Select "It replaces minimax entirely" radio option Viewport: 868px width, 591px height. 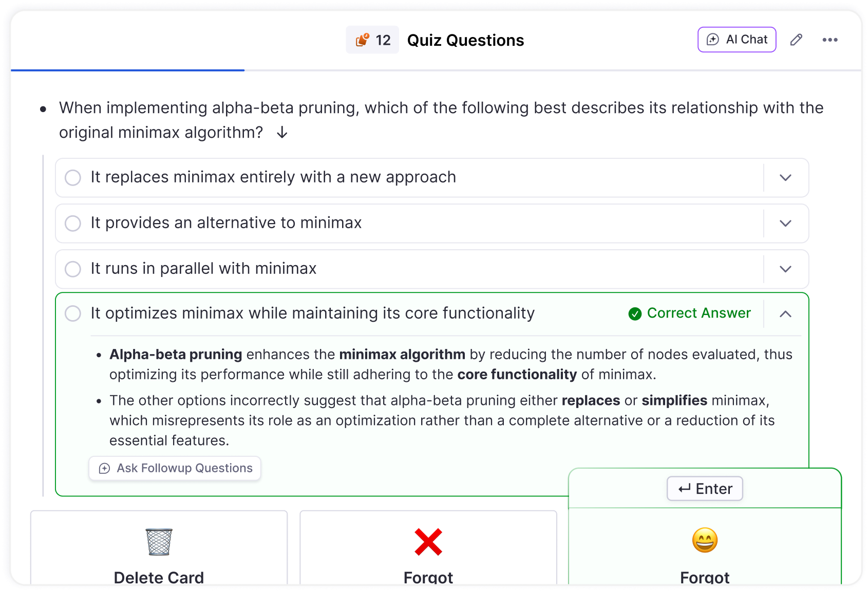(73, 178)
